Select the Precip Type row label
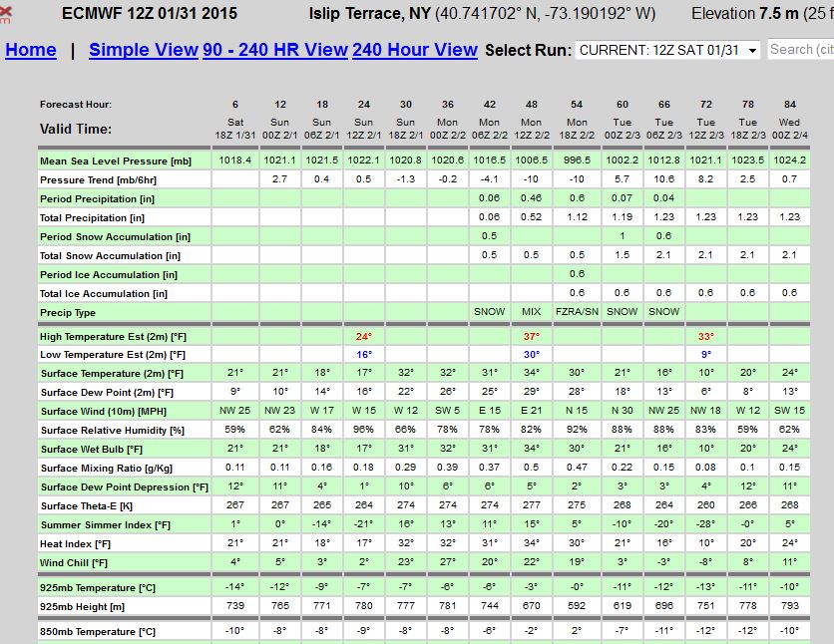The image size is (834, 644). tap(68, 313)
